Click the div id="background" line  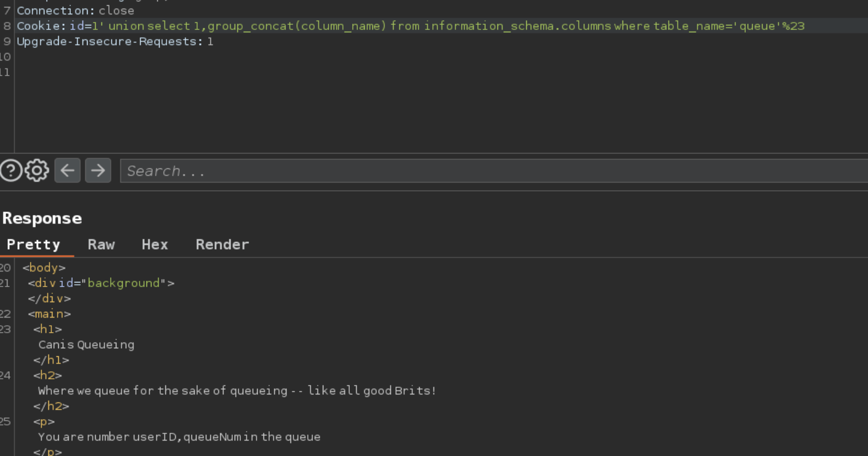click(x=101, y=283)
